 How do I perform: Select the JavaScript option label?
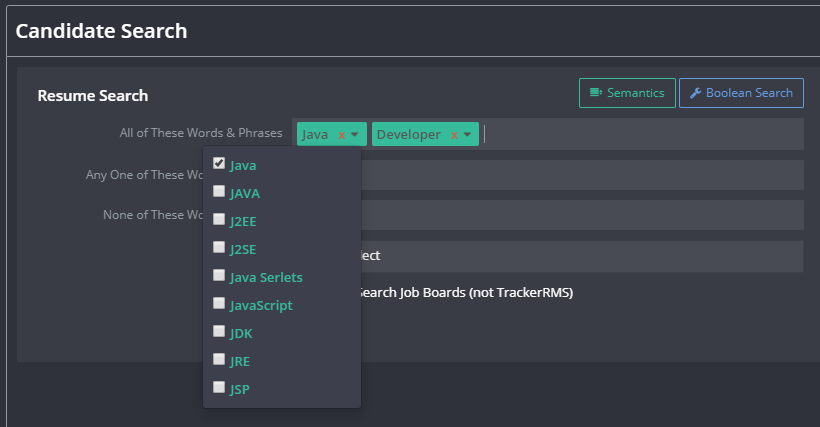(x=261, y=306)
